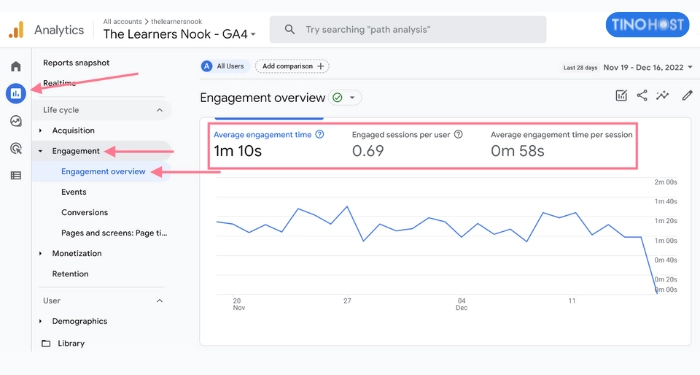Expand the Demographics tree item
Screen dimensions: 700x375
point(40,321)
